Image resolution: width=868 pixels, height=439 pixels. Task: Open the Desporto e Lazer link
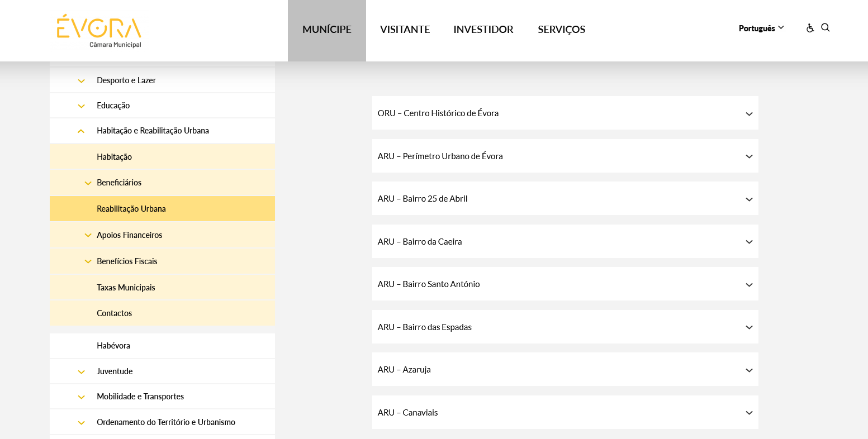[x=126, y=80]
